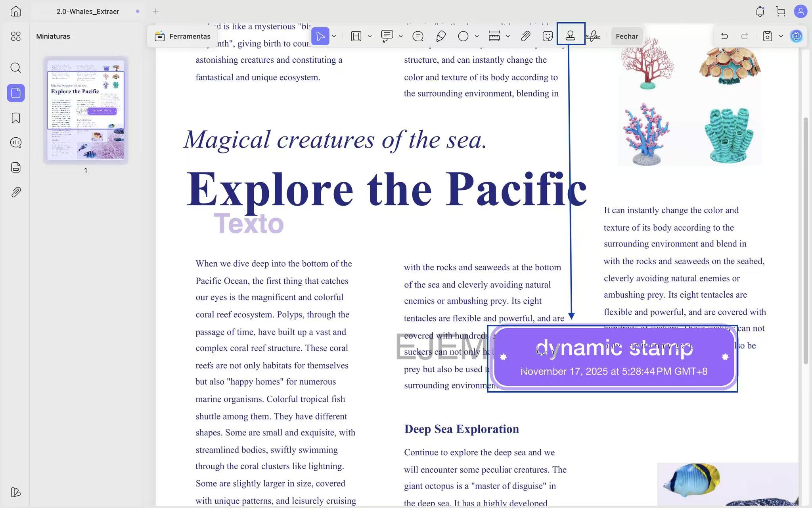Open the Bookmarks panel in sidebar
This screenshot has width=812, height=508.
pyautogui.click(x=16, y=118)
